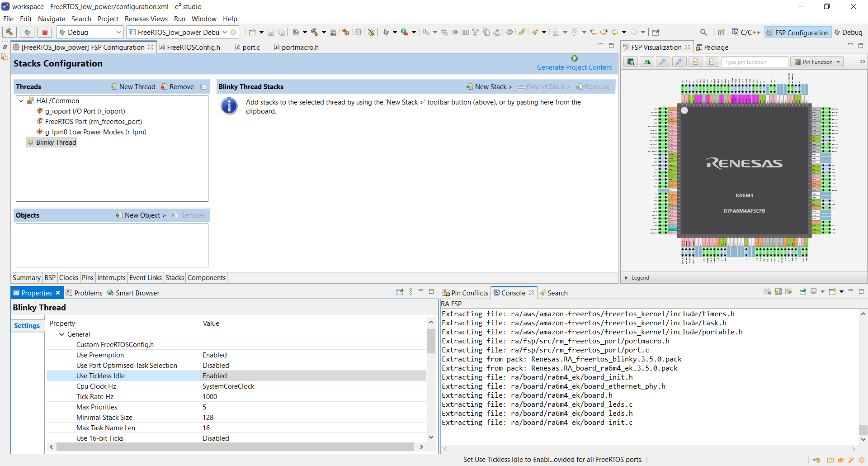
Task: Open the File menu
Action: (8, 19)
